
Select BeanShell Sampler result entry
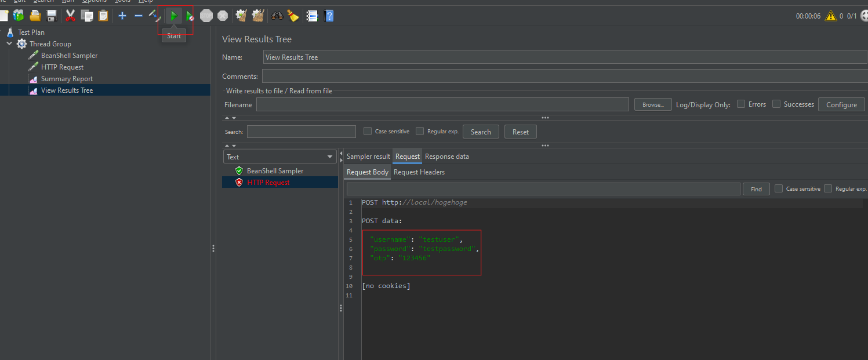click(275, 171)
